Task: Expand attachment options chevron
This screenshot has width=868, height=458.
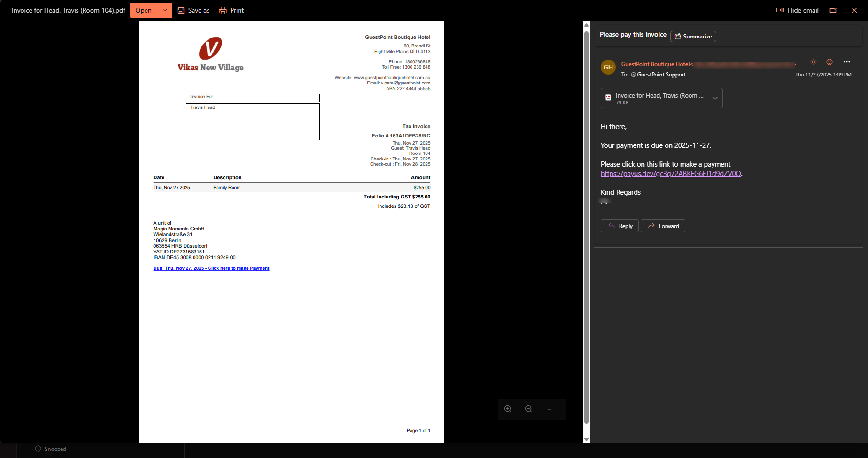Action: coord(715,98)
